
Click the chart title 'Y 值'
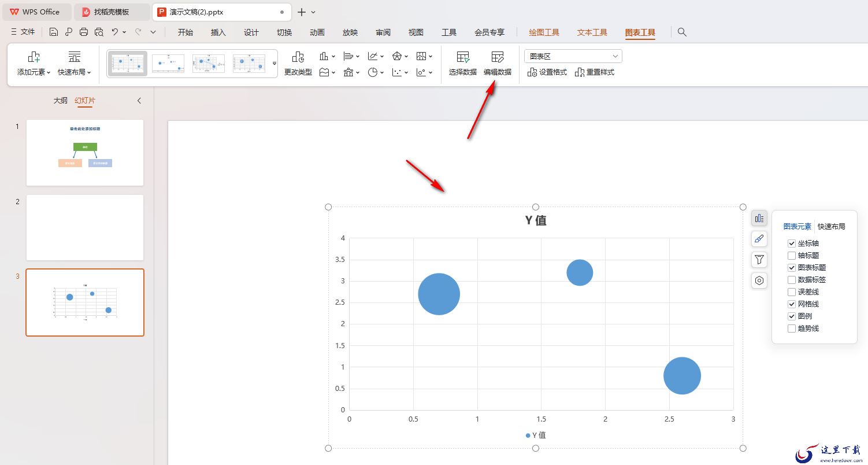point(536,220)
